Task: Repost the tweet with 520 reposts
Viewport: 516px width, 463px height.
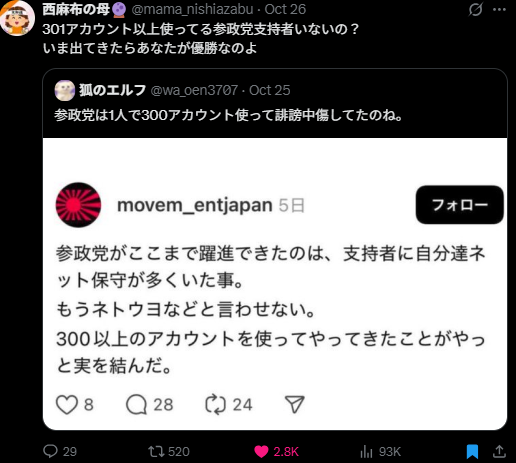Action: coord(156,452)
